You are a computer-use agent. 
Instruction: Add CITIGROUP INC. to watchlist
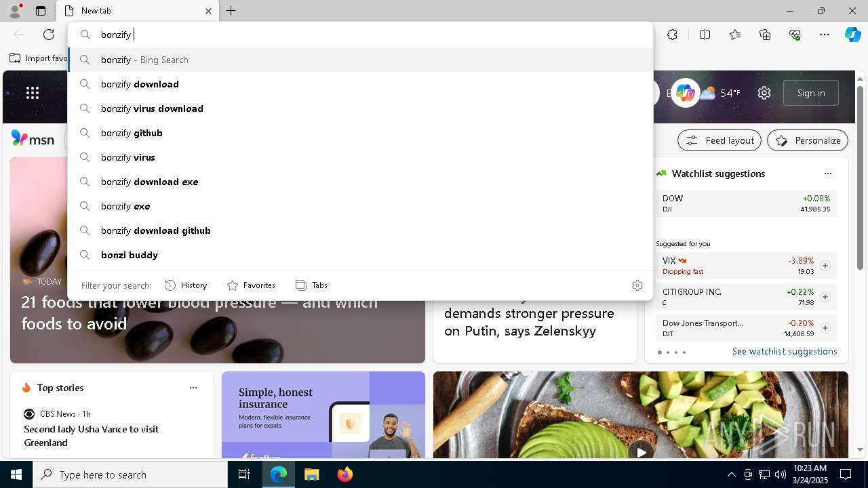[825, 297]
